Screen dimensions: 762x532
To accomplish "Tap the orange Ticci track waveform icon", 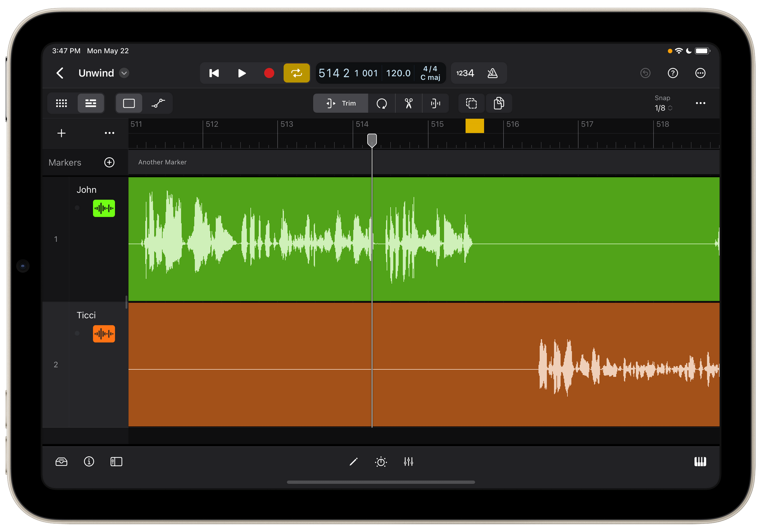I will pos(104,333).
